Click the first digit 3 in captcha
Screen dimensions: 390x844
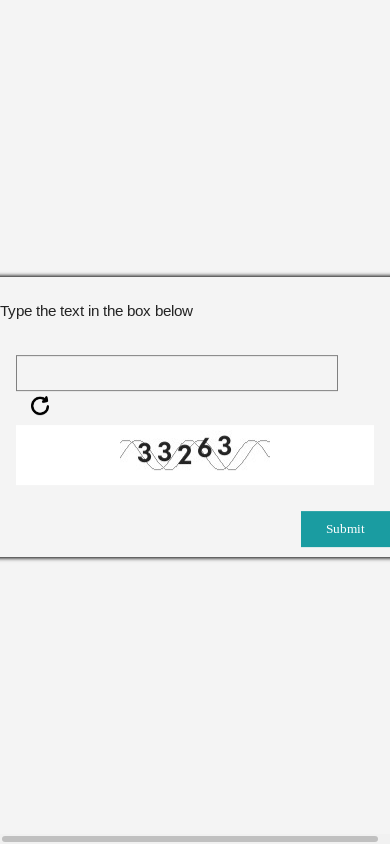coord(144,453)
